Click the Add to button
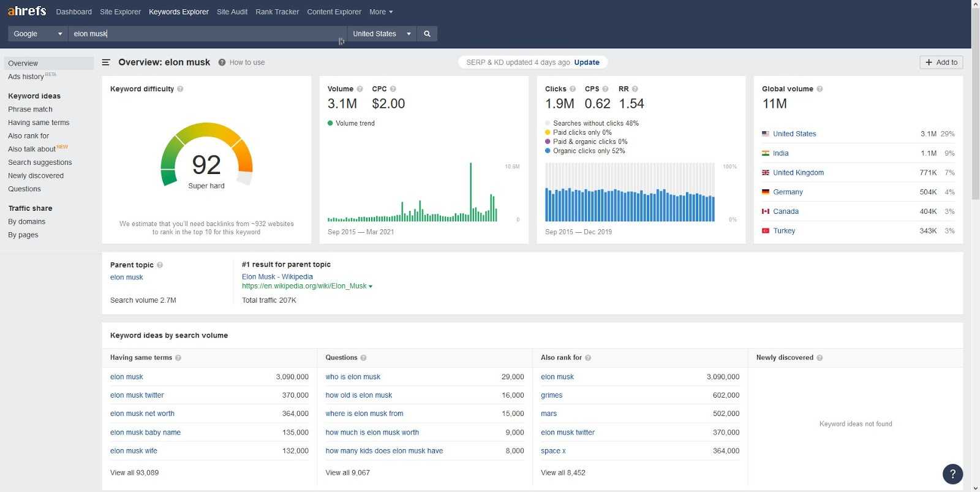Screen dimensions: 980x492 tap(941, 62)
